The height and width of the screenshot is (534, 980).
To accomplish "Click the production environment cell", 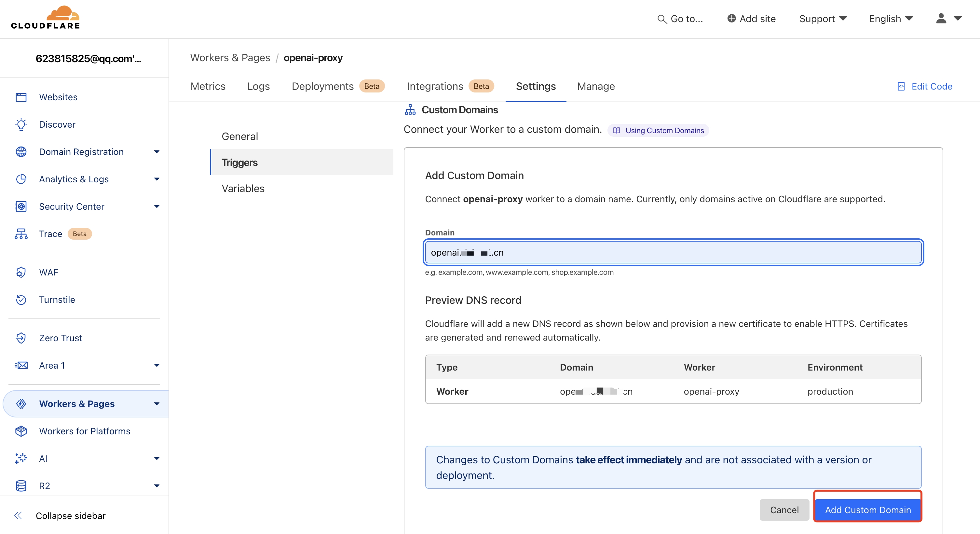I will 830,391.
